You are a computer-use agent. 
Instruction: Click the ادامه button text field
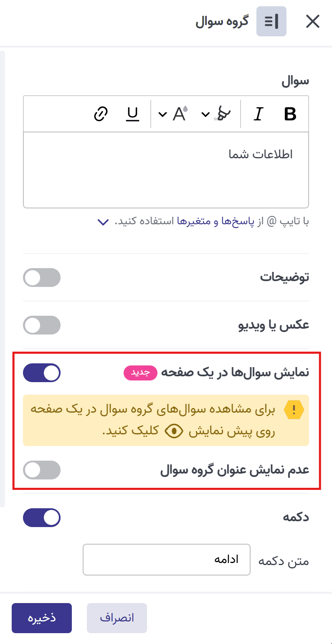167,559
